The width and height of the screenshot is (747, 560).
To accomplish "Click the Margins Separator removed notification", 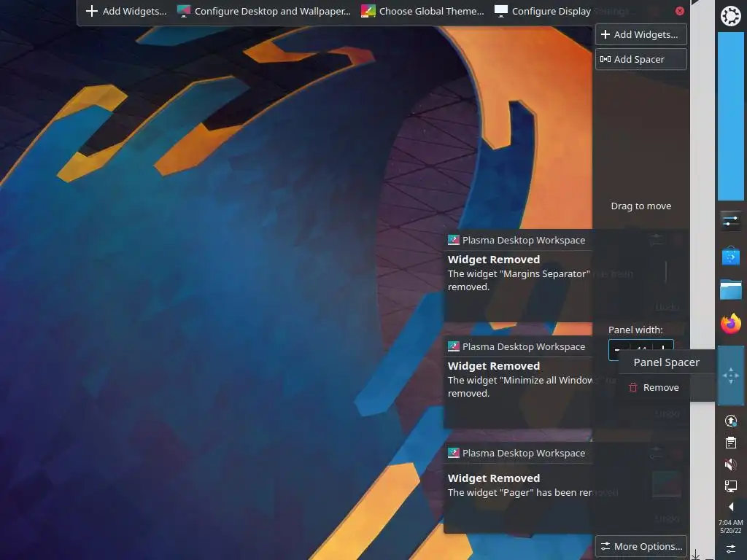I will tap(519, 275).
